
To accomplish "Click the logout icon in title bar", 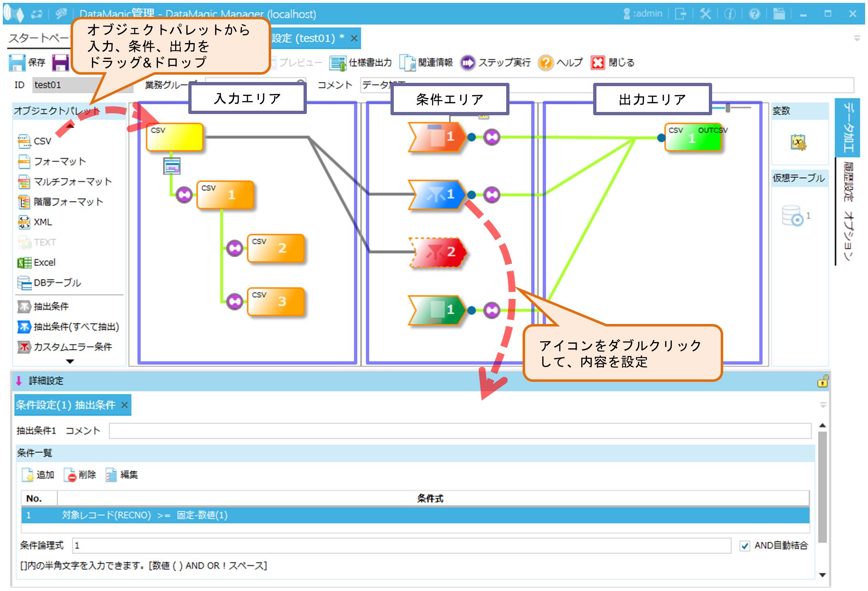I will (x=681, y=14).
